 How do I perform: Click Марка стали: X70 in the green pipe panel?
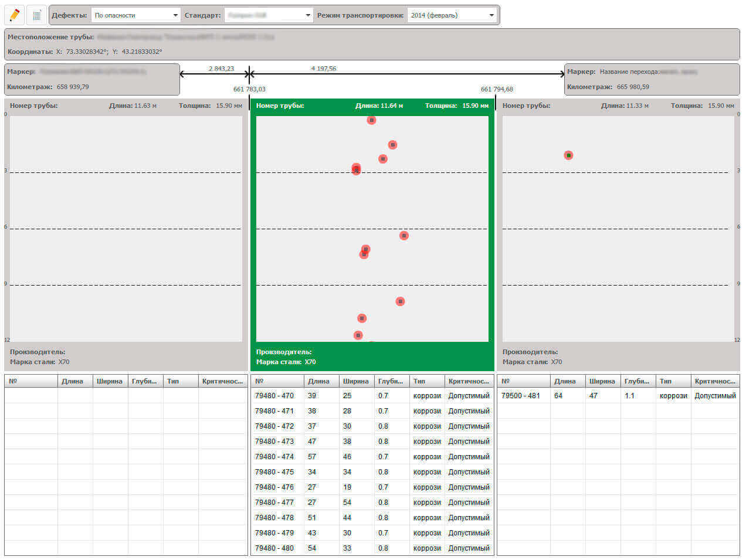(286, 362)
